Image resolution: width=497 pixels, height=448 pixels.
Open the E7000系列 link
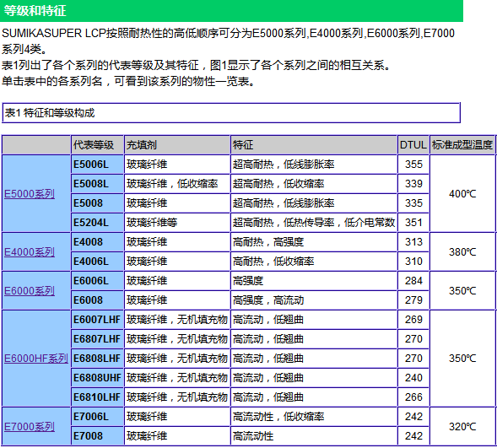[30, 426]
